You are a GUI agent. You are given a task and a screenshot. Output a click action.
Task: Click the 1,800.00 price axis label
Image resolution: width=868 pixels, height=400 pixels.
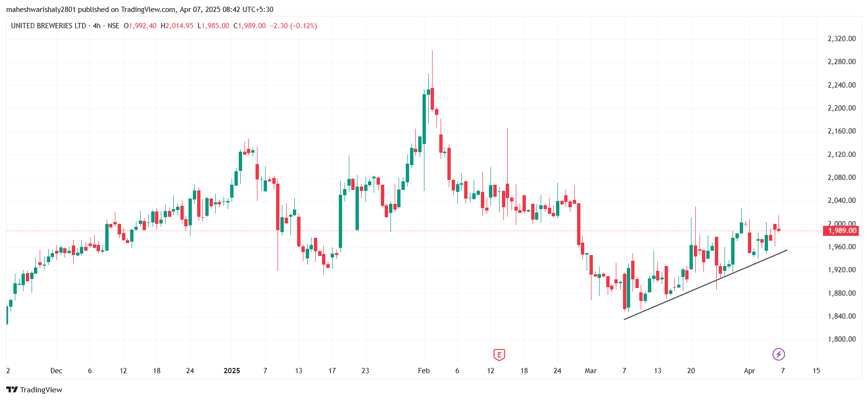842,339
